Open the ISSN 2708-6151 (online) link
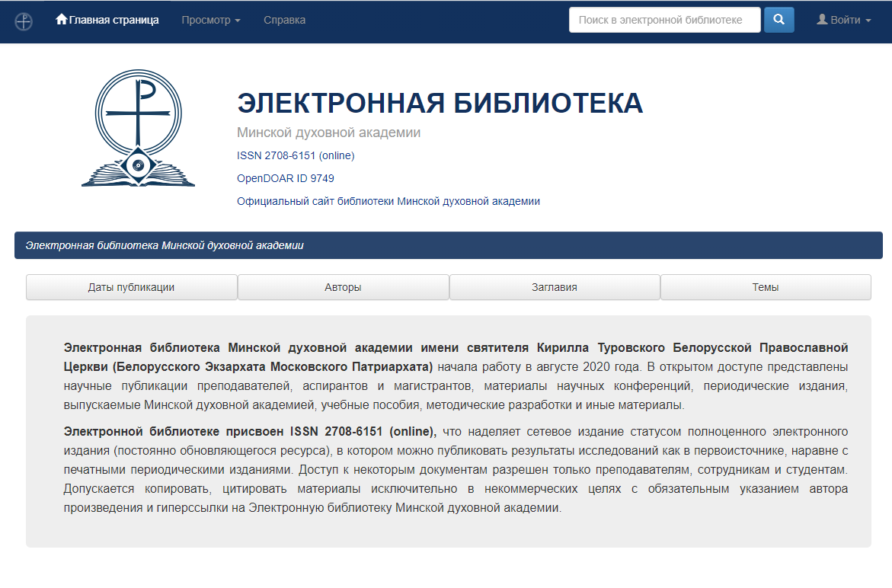Viewport: 892px width, 588px height. [x=296, y=156]
